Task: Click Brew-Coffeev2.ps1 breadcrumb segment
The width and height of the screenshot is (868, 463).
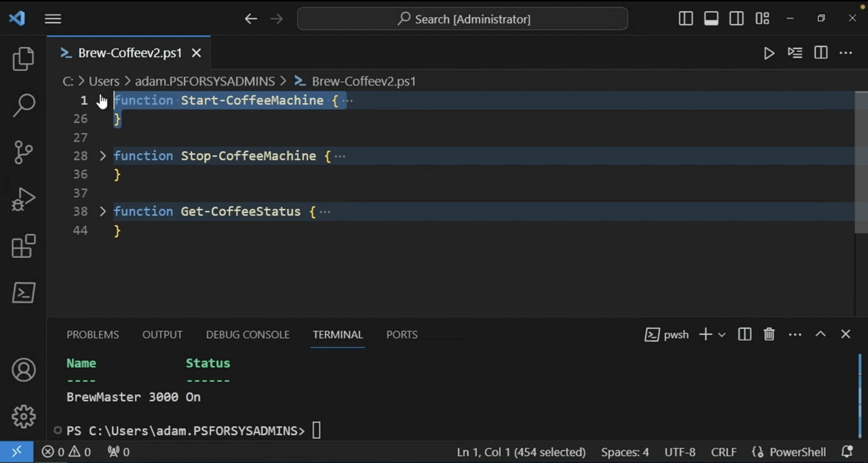Action: 363,81
